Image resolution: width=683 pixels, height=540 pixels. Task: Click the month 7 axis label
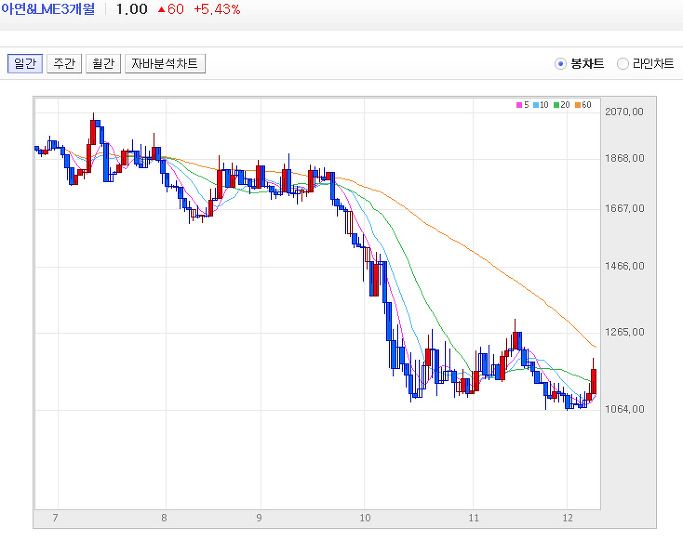(55, 518)
